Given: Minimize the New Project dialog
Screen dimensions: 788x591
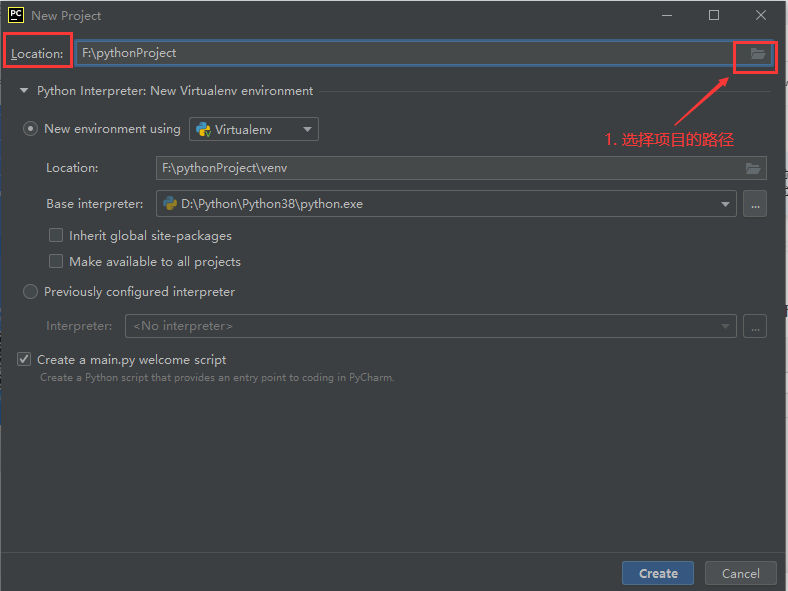Looking at the screenshot, I should (x=667, y=15).
